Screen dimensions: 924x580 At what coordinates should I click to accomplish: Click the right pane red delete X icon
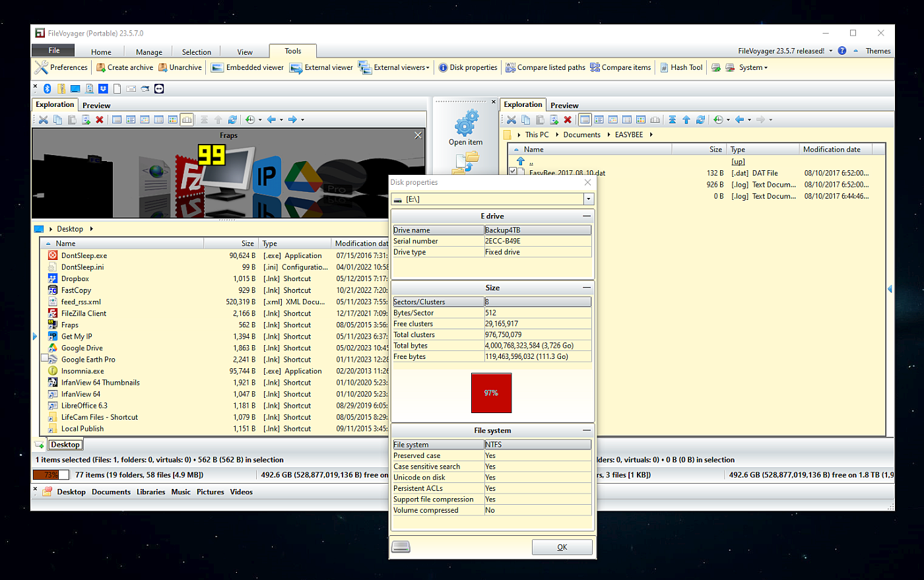pos(568,119)
